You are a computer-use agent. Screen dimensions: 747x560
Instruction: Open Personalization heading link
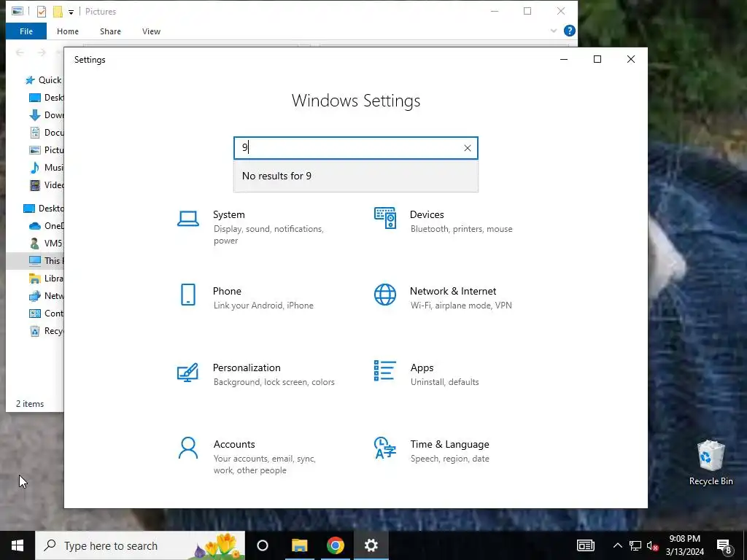(247, 367)
